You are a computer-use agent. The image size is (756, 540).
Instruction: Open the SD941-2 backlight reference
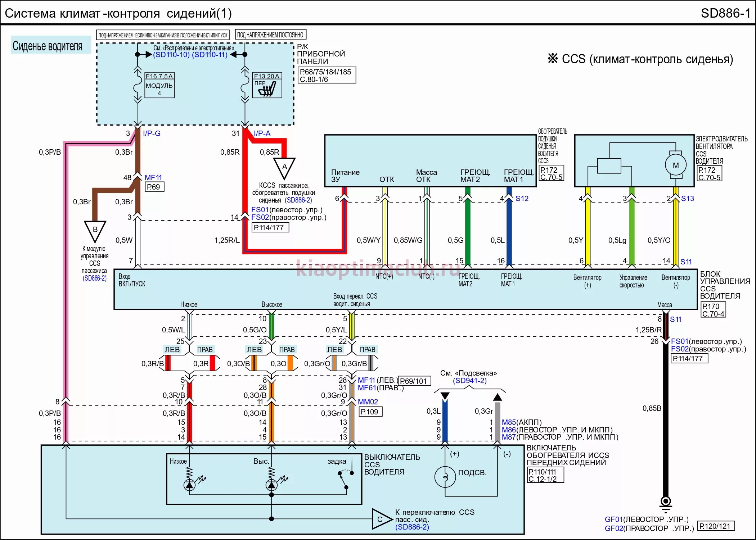point(470,381)
